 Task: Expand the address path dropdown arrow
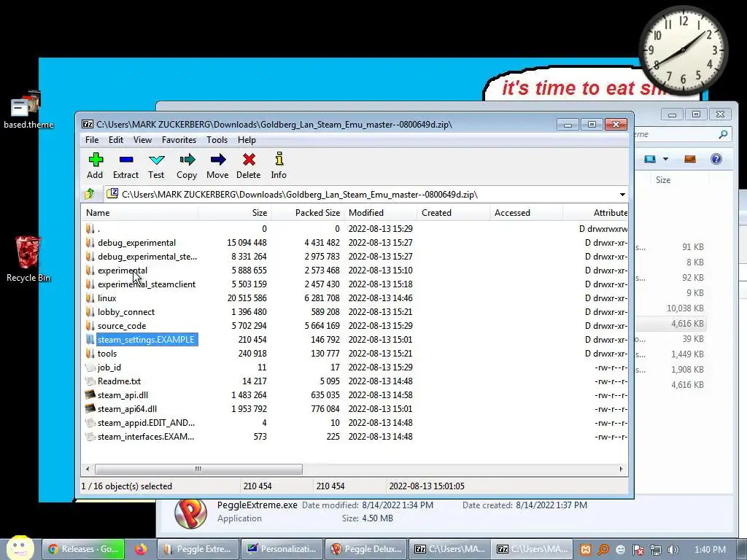click(622, 194)
